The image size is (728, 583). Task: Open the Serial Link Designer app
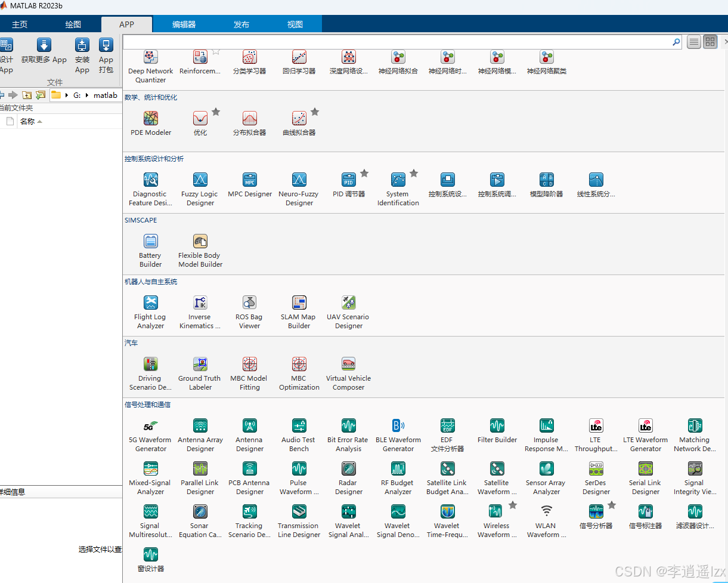[x=646, y=478]
